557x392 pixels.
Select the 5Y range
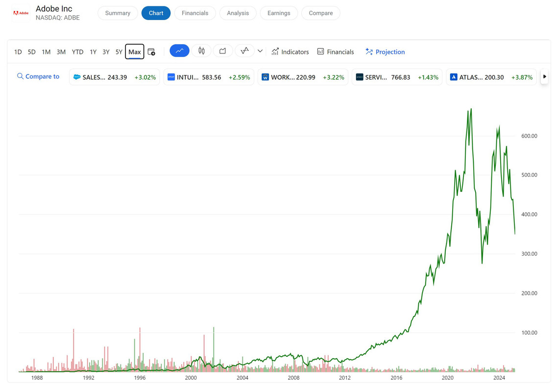pyautogui.click(x=119, y=52)
